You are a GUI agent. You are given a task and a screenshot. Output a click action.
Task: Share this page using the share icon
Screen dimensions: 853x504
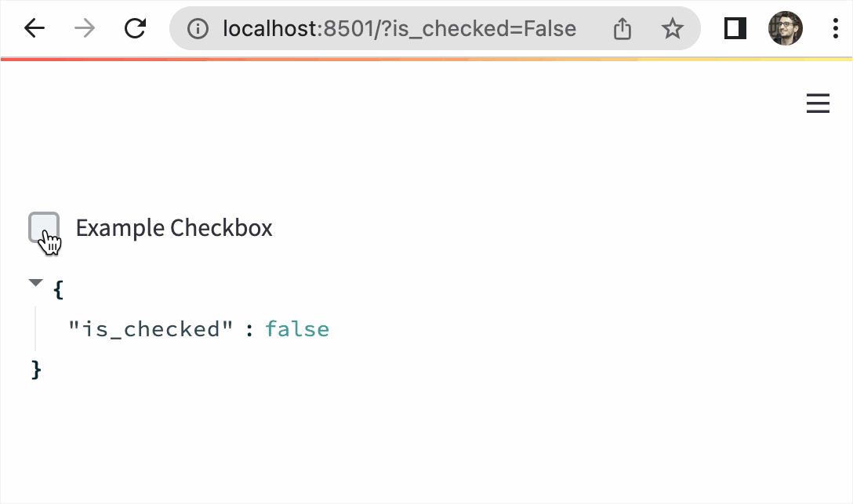622,29
